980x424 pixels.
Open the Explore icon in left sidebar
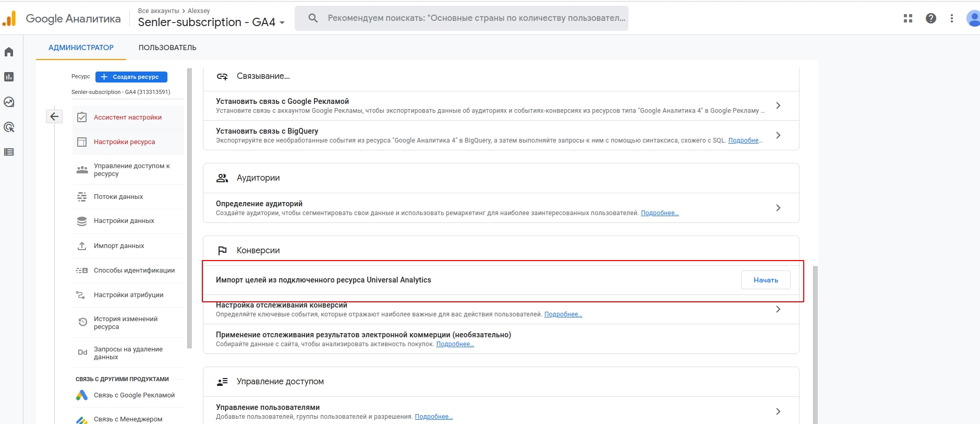(9, 102)
